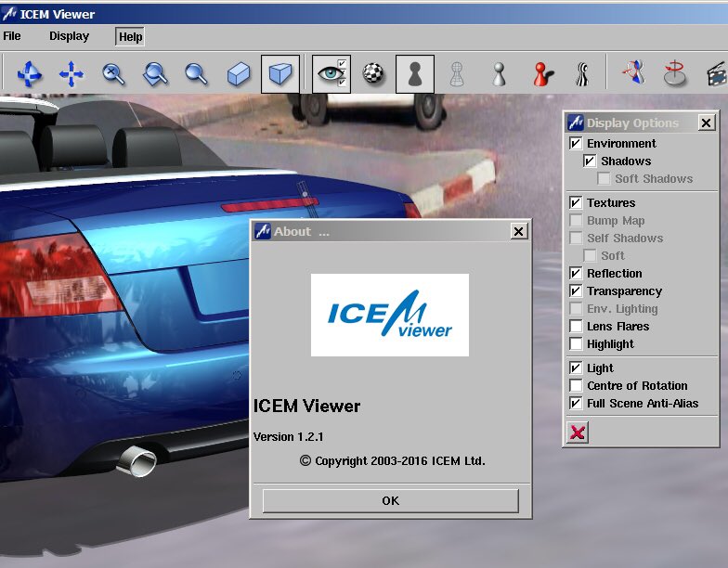Select the zoom window magnifier tool
The height and width of the screenshot is (568, 728).
tap(155, 74)
